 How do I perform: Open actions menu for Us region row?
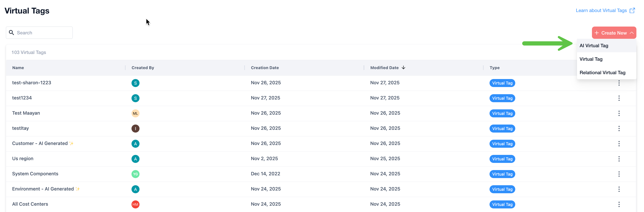point(619,159)
